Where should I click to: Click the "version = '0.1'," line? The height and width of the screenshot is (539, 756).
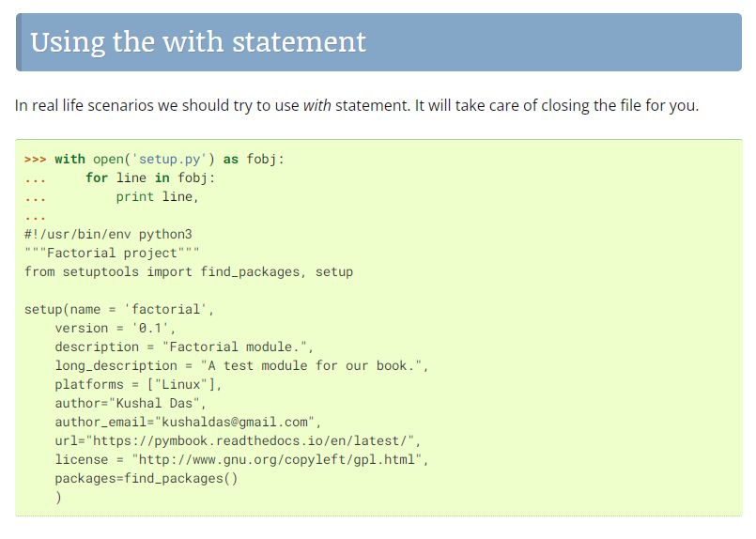coord(116,328)
